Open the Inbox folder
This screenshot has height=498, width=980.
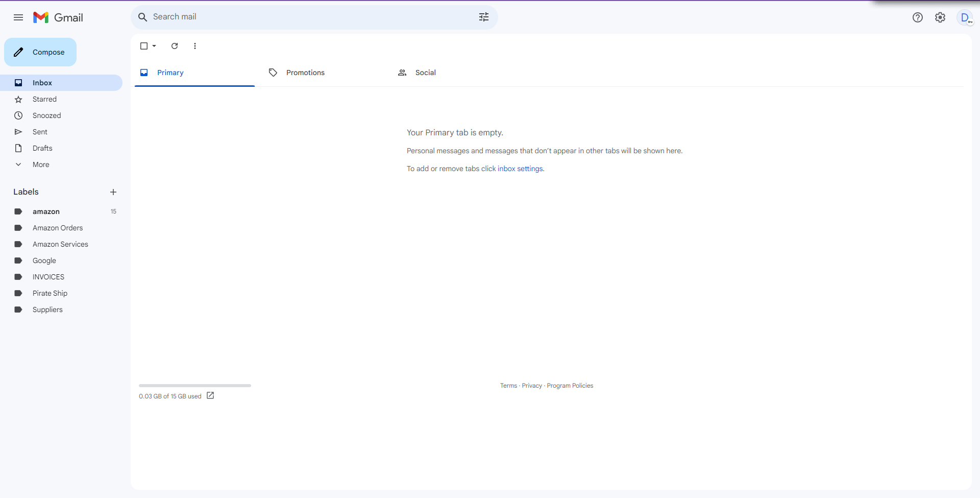pos(61,83)
